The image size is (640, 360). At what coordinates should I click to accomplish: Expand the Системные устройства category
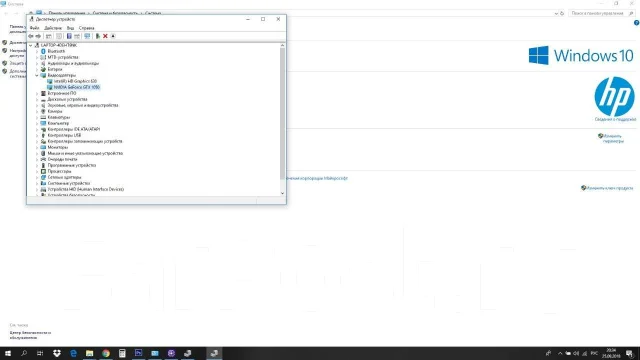point(37,183)
